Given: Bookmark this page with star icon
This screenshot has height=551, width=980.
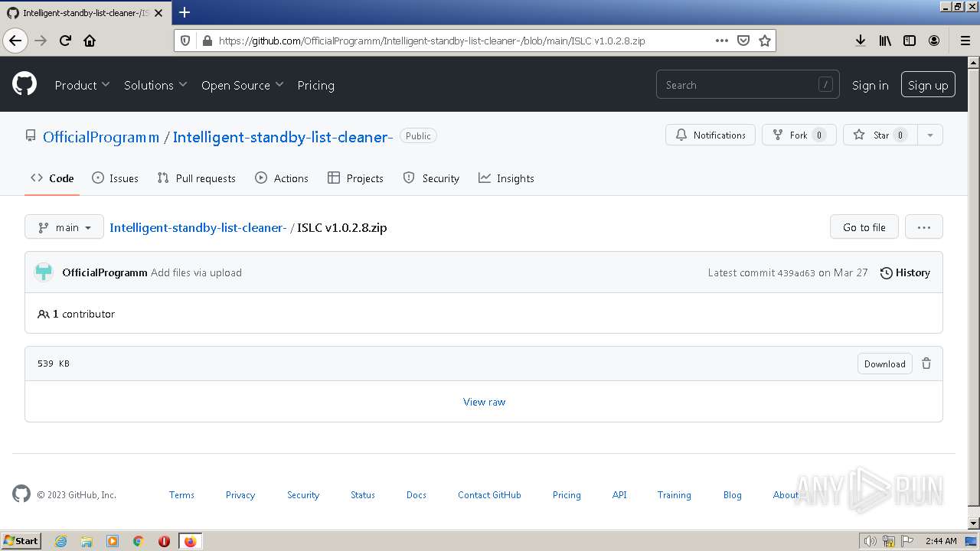Looking at the screenshot, I should [x=764, y=41].
